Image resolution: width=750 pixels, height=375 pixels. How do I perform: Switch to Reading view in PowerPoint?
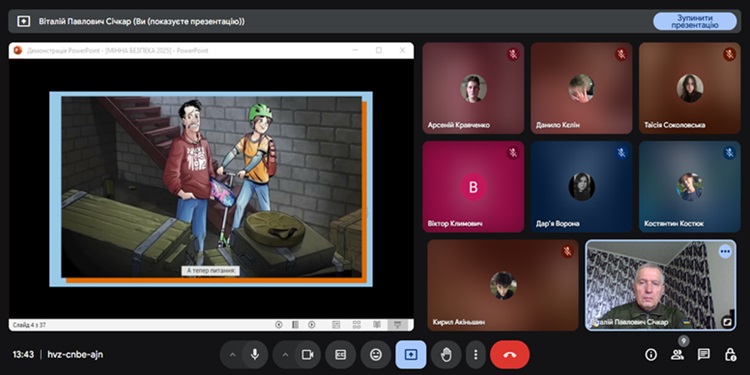pyautogui.click(x=377, y=325)
